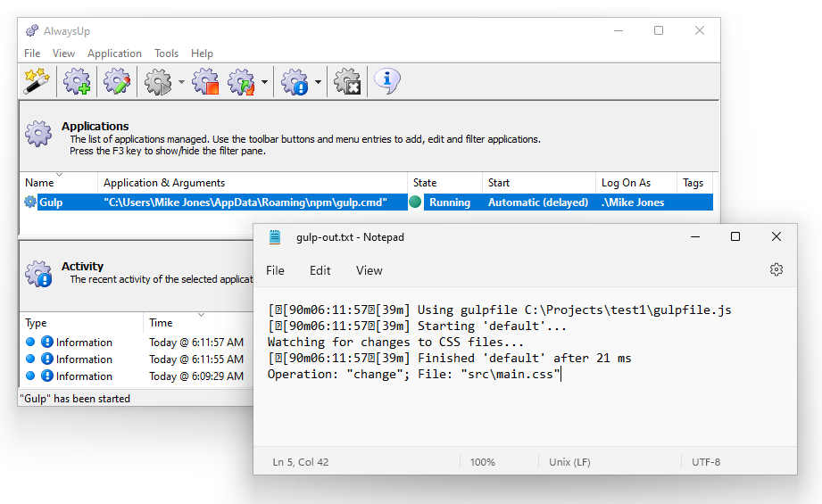Click the Automatic (delayed) start cell
The image size is (822, 504).
[538, 202]
